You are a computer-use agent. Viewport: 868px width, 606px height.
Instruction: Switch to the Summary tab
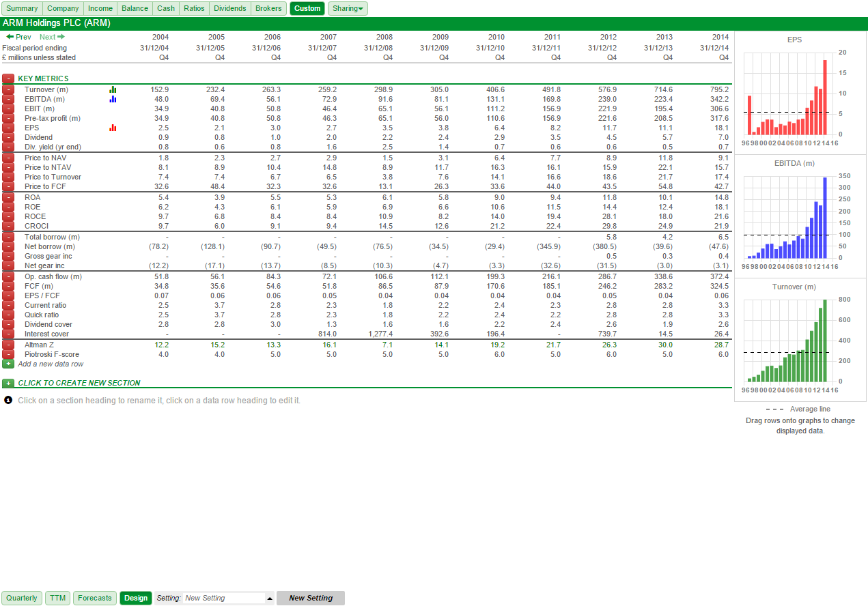(22, 8)
